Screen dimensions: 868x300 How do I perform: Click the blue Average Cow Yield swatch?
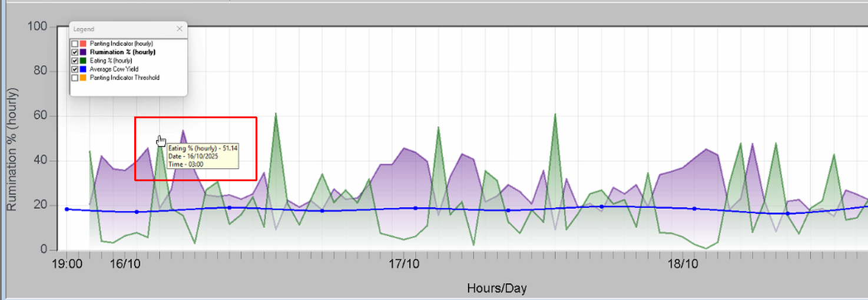click(x=83, y=69)
